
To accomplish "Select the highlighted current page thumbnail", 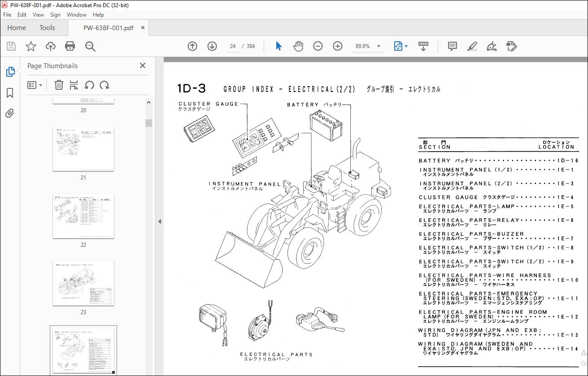I will pyautogui.click(x=83, y=350).
